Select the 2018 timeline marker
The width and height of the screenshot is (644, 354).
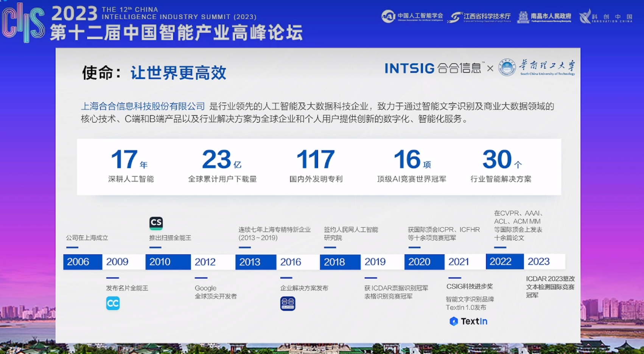(340, 262)
